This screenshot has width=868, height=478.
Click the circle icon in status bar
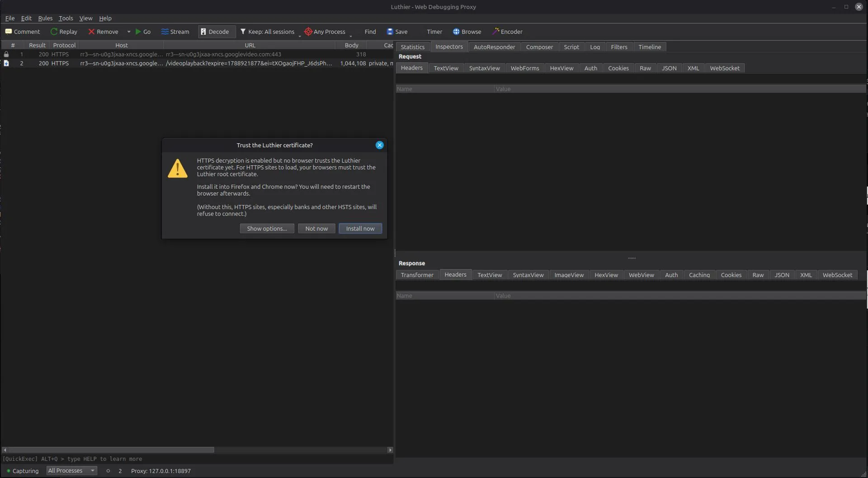point(108,471)
